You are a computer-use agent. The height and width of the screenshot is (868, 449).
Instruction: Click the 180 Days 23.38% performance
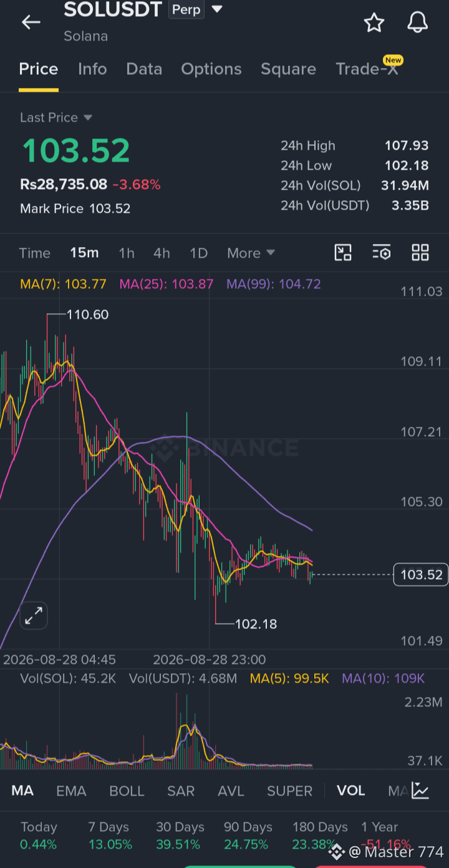(x=319, y=836)
